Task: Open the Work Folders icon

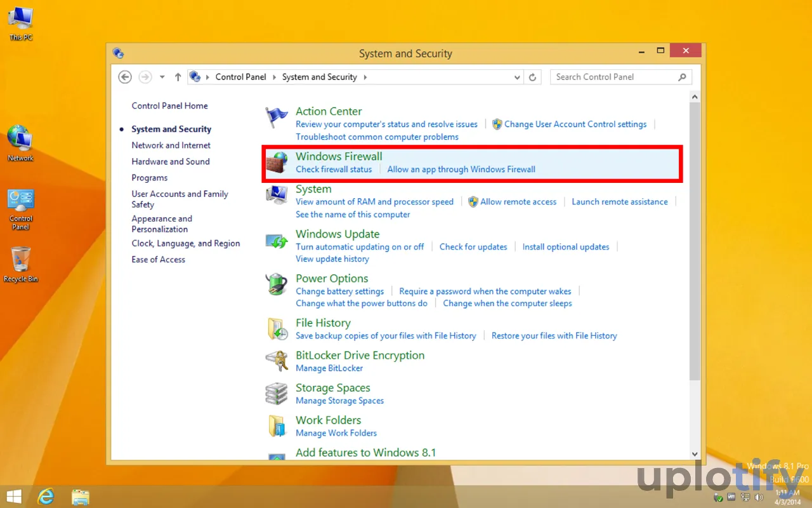Action: point(277,426)
